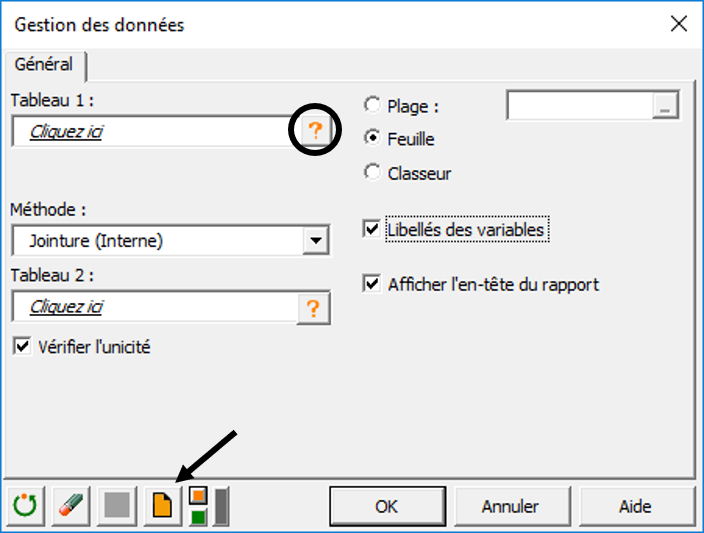Click the orange sheet page icon
The width and height of the screenshot is (704, 533).
click(x=162, y=506)
